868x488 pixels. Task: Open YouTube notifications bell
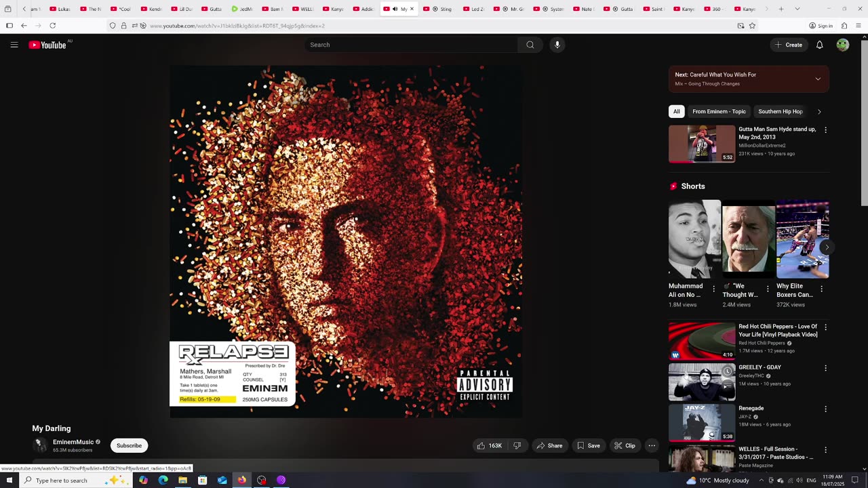click(819, 45)
